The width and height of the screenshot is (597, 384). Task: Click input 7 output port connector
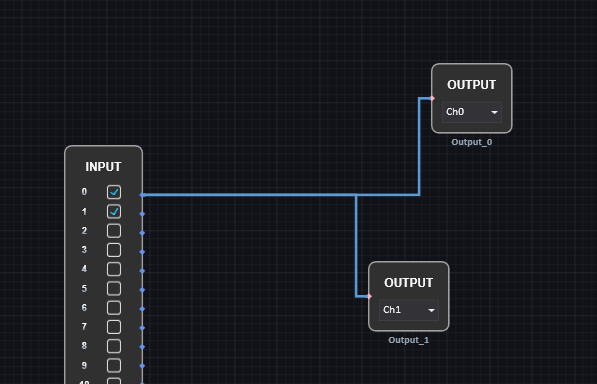(142, 328)
